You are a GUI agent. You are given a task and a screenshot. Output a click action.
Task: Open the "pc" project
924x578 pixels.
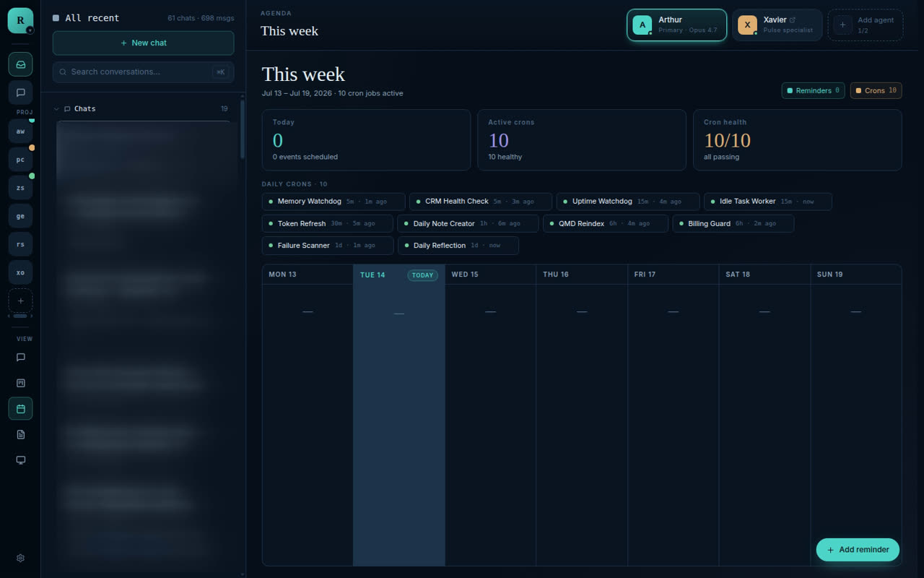(x=20, y=160)
